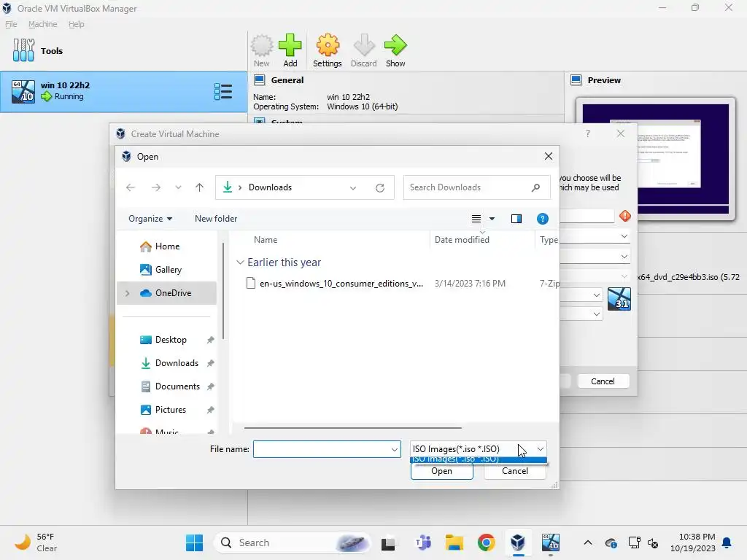Open Google Chrome from the taskbar
The image size is (747, 560).
tap(486, 542)
